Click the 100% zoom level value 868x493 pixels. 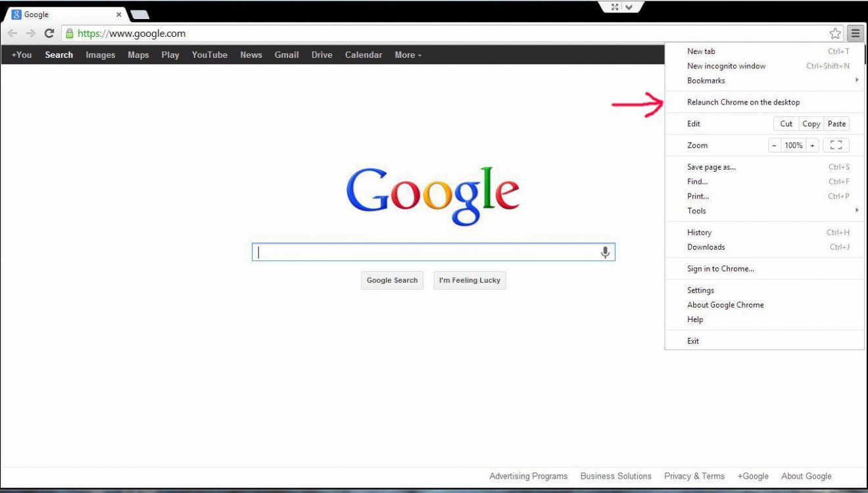[794, 145]
